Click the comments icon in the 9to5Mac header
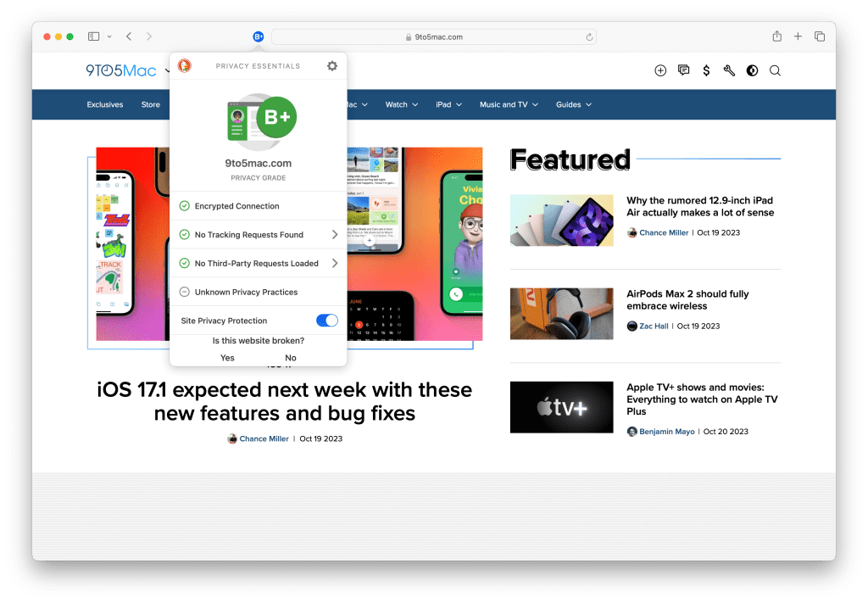This screenshot has height=603, width=868. pyautogui.click(x=683, y=70)
